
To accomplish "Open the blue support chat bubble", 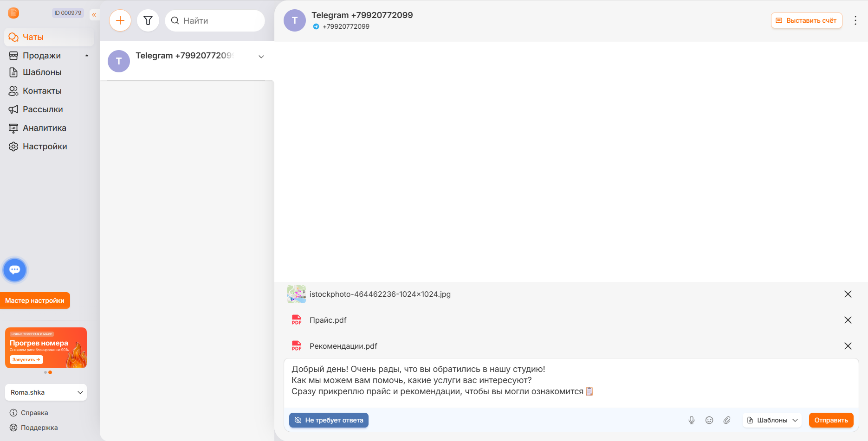I will point(15,270).
